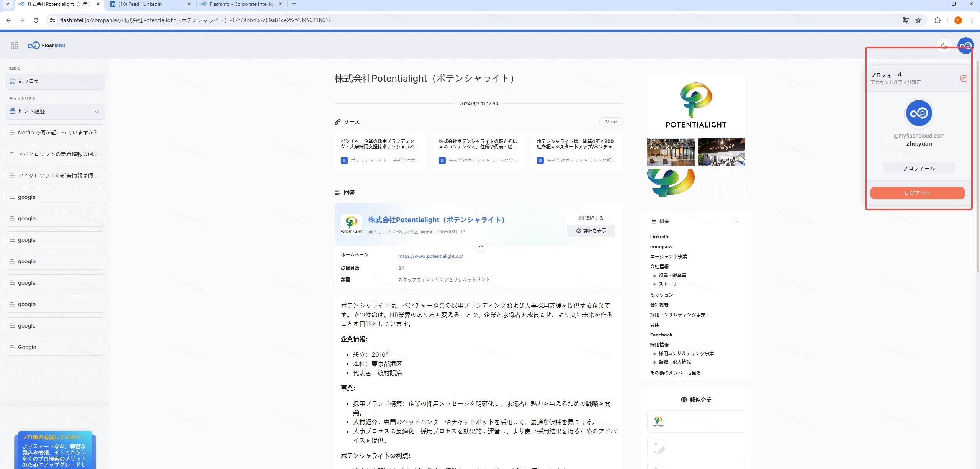Click the address bar URL
980x469 pixels.
(x=195, y=20)
